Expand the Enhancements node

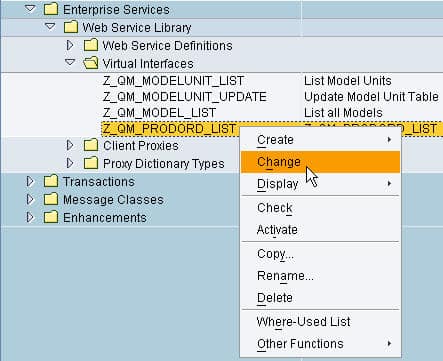(30, 217)
